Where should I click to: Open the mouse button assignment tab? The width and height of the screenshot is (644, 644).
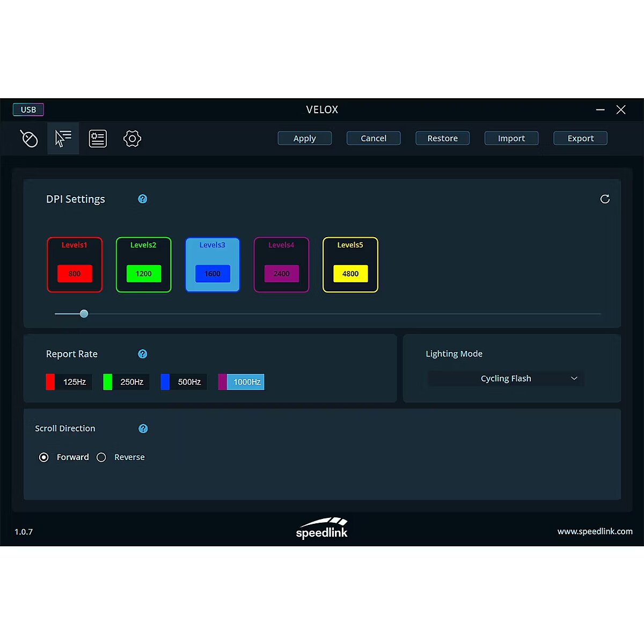tap(29, 138)
